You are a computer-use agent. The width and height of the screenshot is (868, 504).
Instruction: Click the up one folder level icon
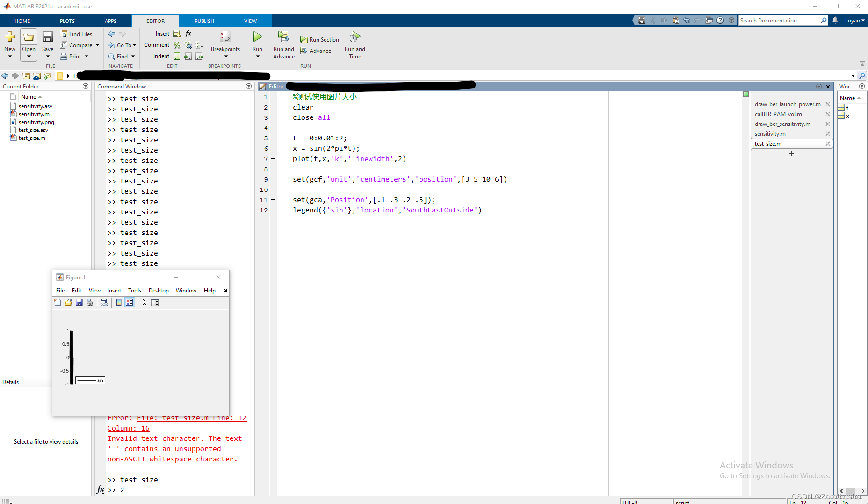point(26,76)
